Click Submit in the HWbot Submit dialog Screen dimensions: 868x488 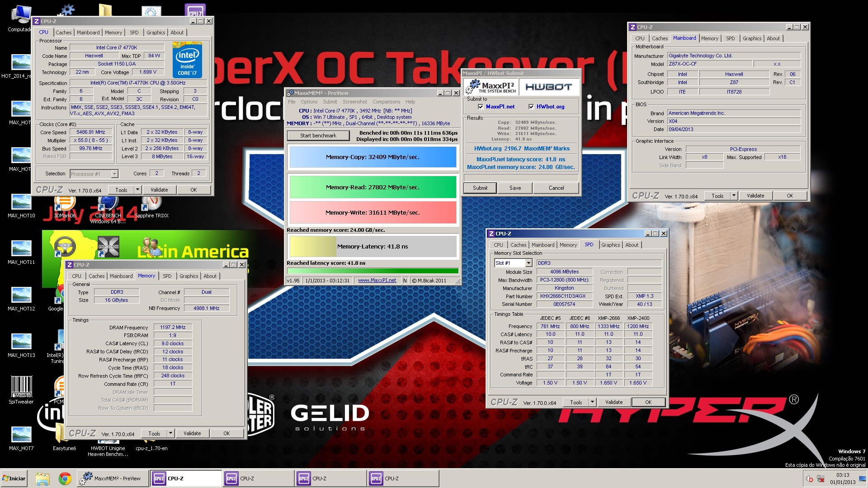[480, 188]
